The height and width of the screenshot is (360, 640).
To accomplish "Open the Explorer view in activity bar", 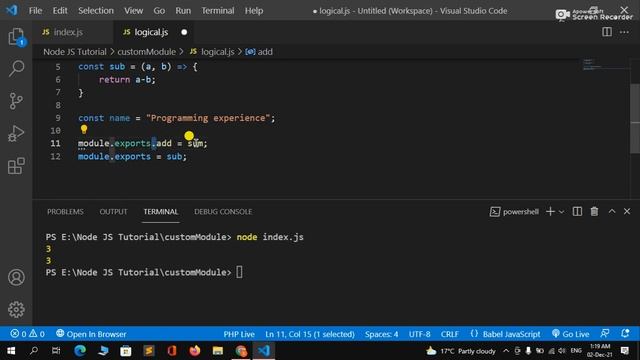I will pyautogui.click(x=16, y=37).
